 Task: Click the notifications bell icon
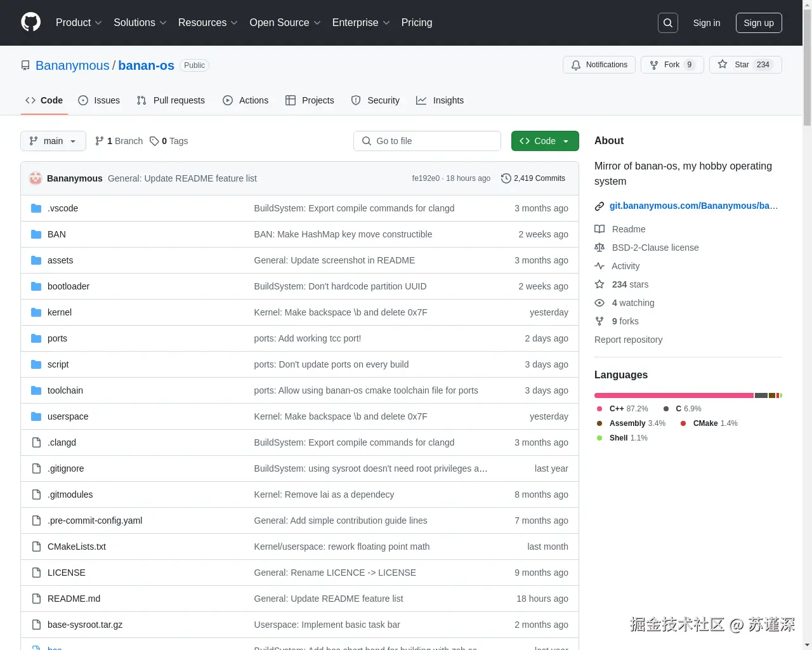pos(576,64)
